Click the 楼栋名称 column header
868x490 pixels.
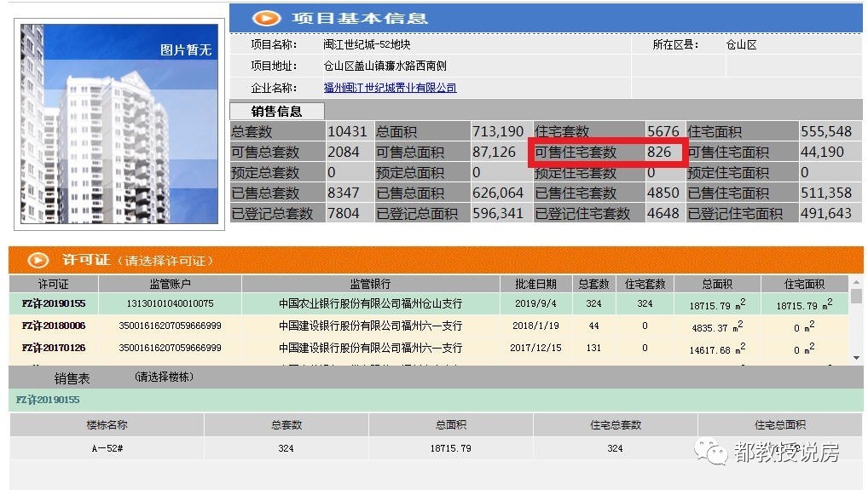click(x=107, y=425)
